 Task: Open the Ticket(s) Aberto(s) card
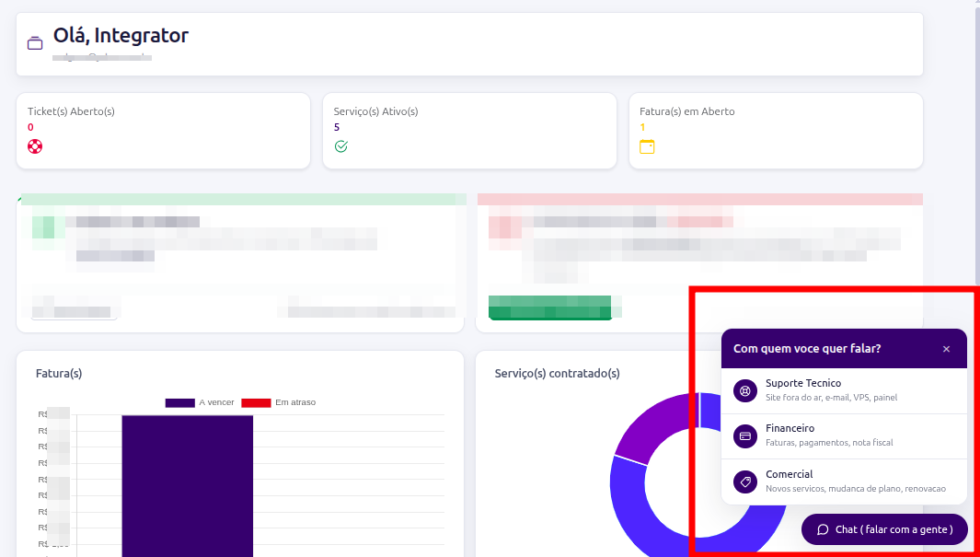163,131
